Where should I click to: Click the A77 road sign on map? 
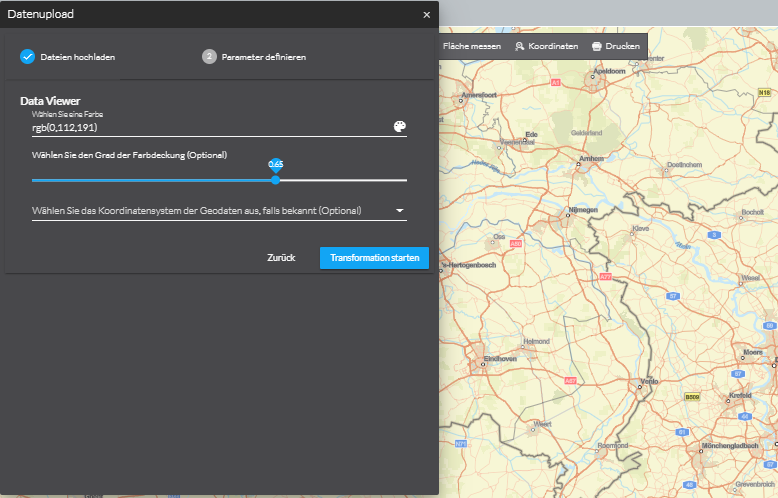point(605,277)
